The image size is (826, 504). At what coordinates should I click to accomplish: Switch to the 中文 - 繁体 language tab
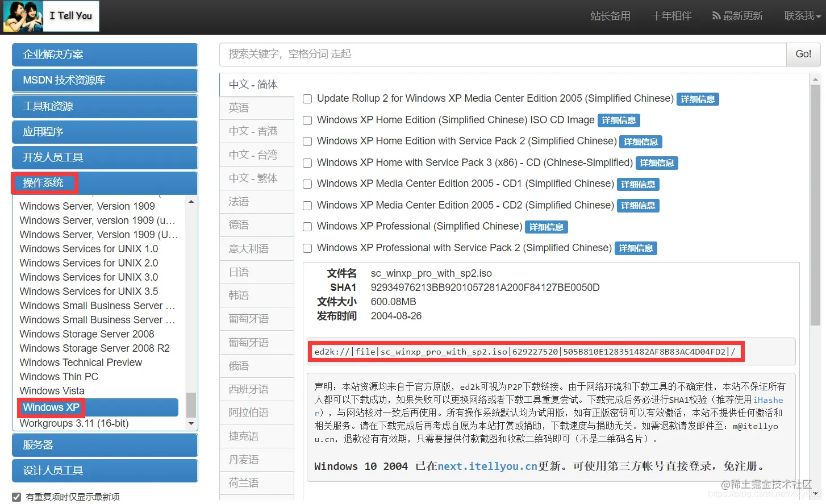(x=256, y=178)
